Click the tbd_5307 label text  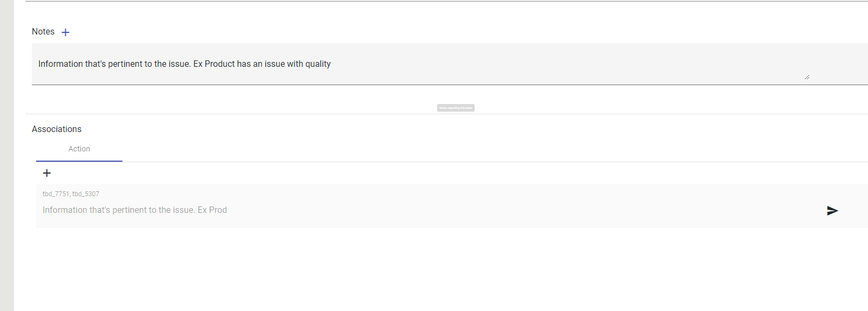(86, 194)
